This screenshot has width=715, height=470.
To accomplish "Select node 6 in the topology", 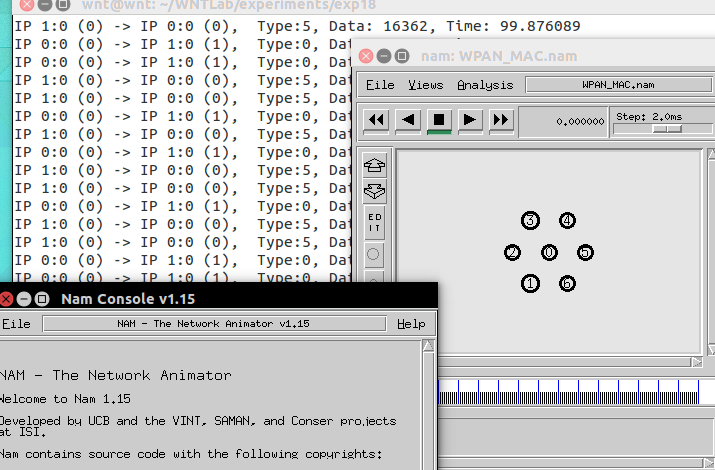I will [567, 284].
